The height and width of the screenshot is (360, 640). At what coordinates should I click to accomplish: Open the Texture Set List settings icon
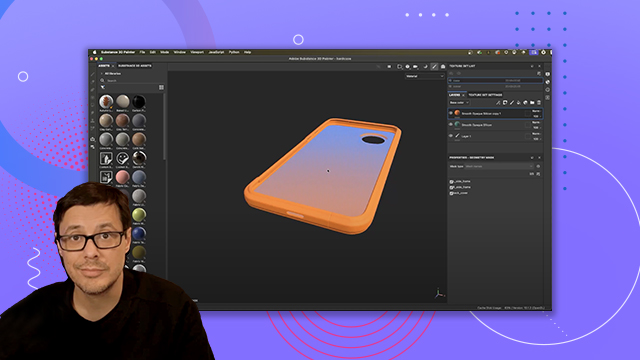click(x=539, y=73)
